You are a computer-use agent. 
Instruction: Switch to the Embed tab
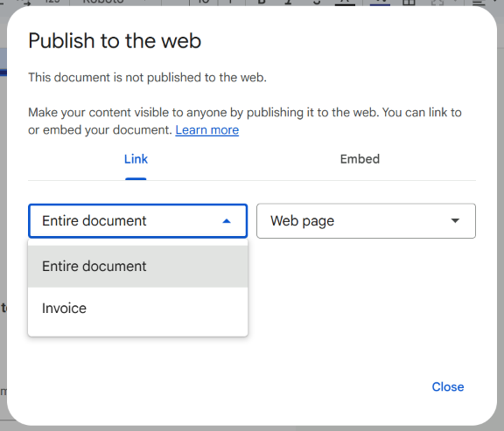[x=360, y=159]
